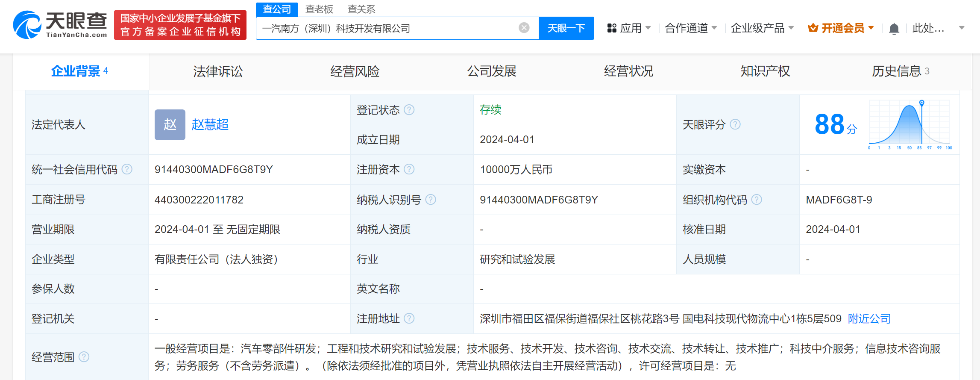The height and width of the screenshot is (380, 980).
Task: Click help icon beside 统一社会信用代码
Action: click(127, 169)
